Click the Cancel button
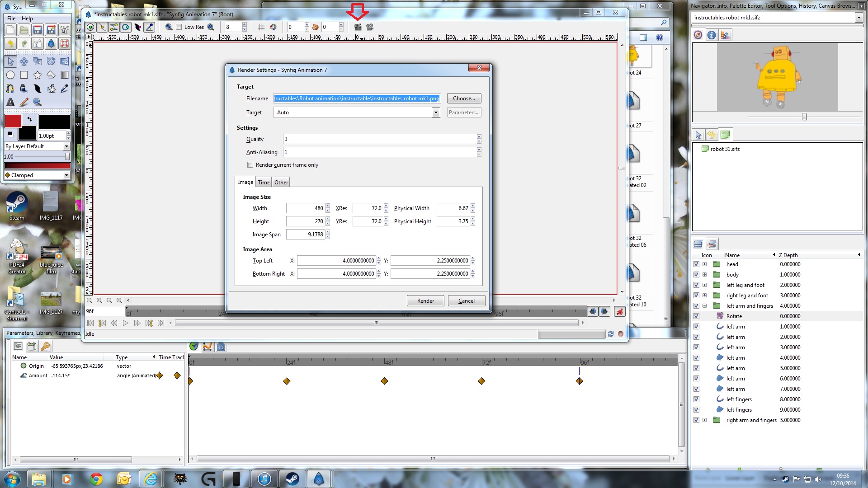The image size is (868, 488). (x=467, y=301)
